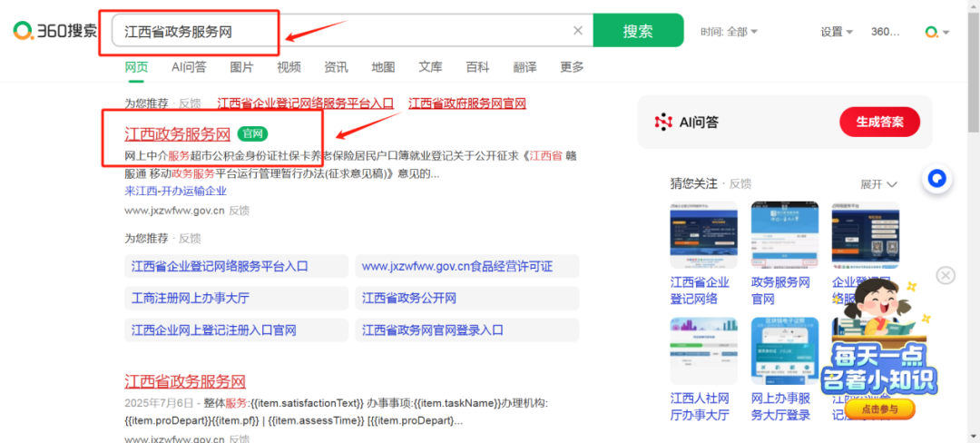Viewport: 980px width, 443px height.
Task: Open thumbnail for 江西省企业登记网络
Action: click(704, 235)
